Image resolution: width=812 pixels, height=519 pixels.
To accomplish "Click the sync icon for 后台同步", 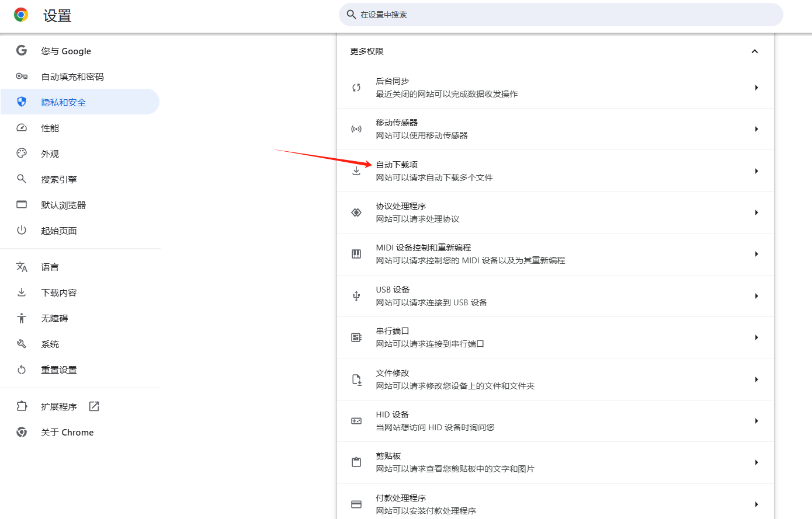I will [356, 88].
